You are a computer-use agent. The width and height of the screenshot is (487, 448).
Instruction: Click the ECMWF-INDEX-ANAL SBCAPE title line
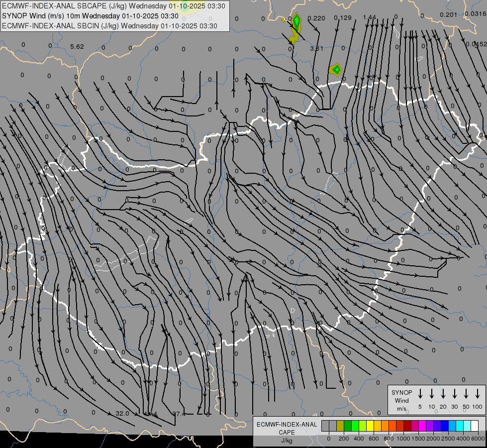(x=113, y=6)
